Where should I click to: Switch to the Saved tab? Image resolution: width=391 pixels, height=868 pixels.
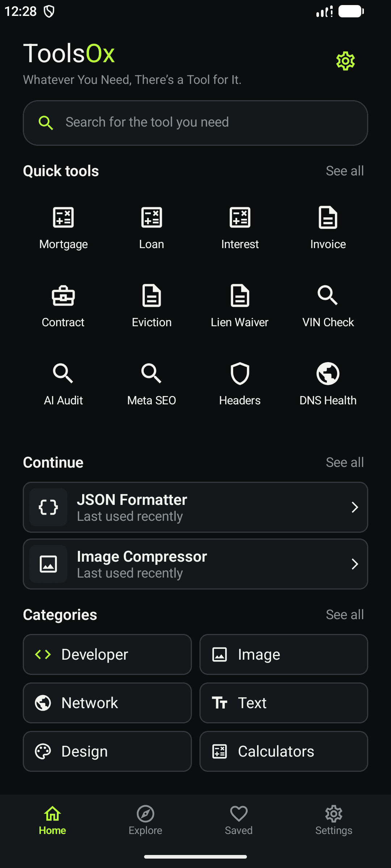(239, 820)
